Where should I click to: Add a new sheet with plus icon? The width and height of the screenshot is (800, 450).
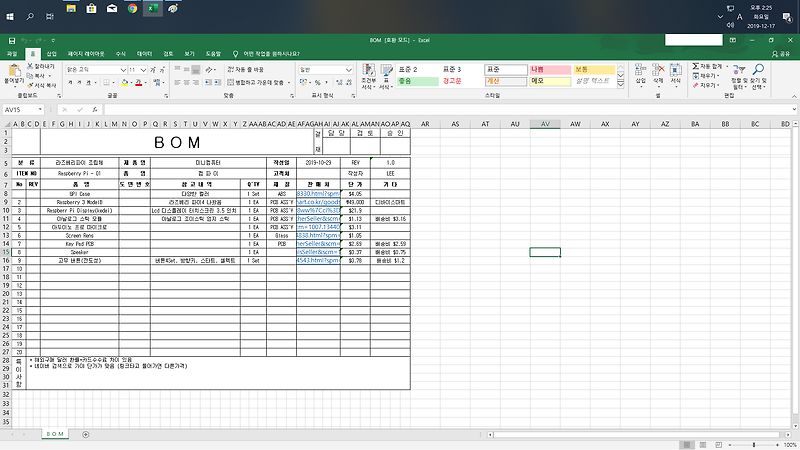click(86, 434)
